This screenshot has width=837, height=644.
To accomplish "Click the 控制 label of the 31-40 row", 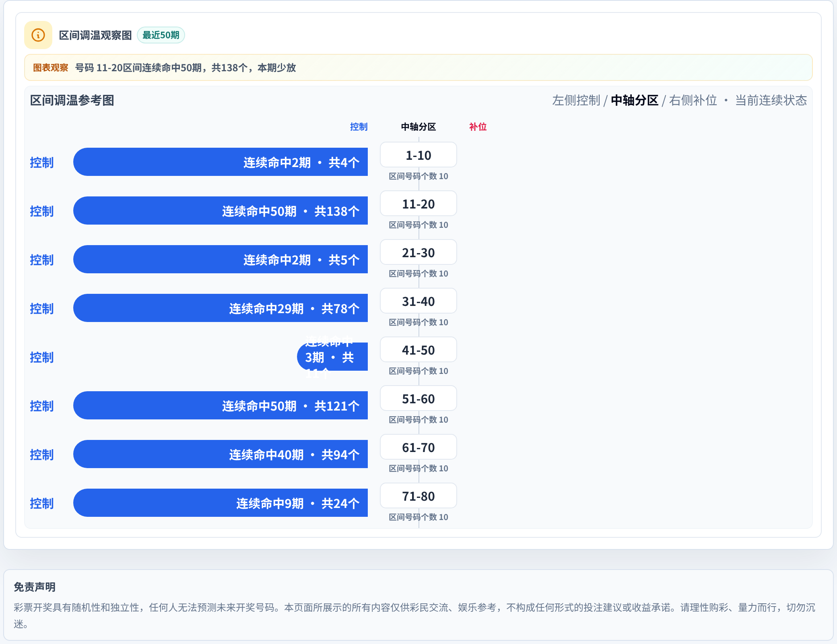I will coord(42,308).
